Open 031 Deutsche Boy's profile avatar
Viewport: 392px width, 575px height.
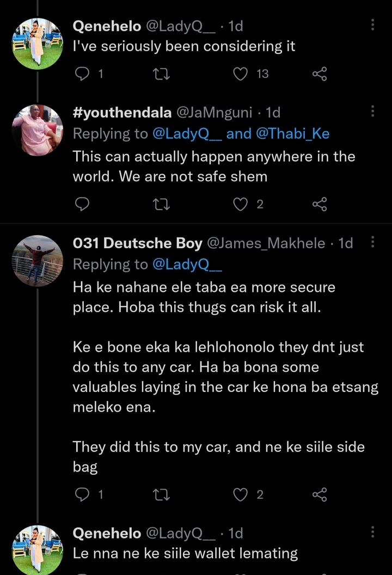point(38,260)
